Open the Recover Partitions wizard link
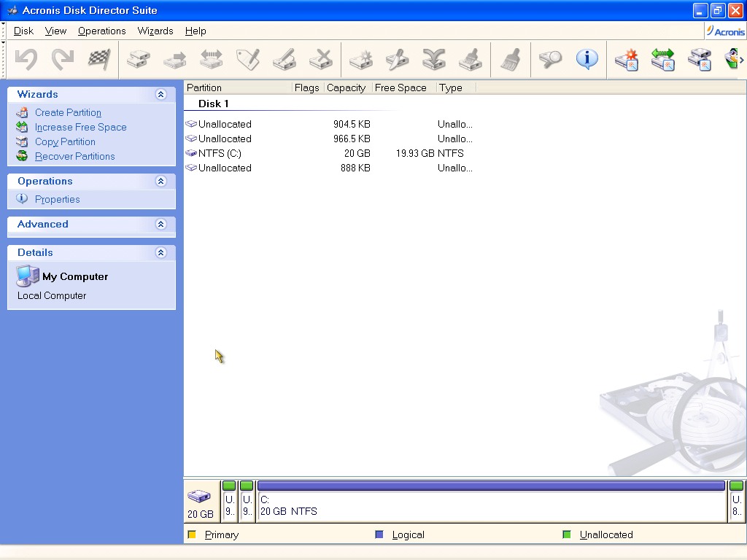This screenshot has height=560, width=747. [75, 156]
